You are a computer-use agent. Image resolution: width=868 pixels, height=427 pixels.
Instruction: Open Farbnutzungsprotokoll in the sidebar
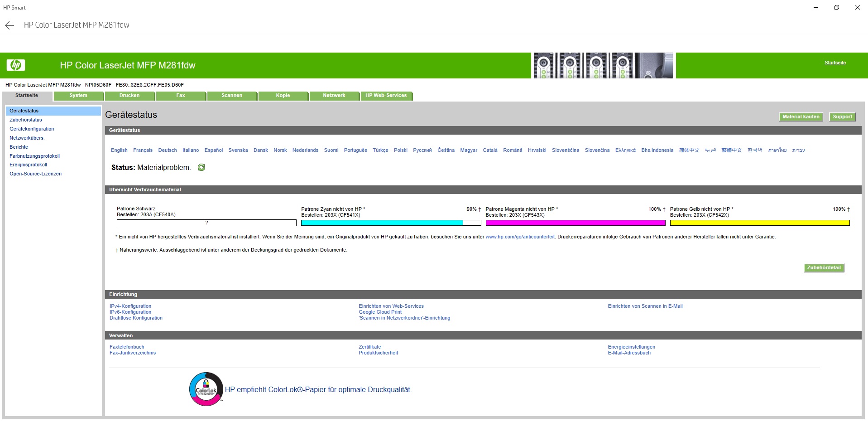[x=34, y=156]
